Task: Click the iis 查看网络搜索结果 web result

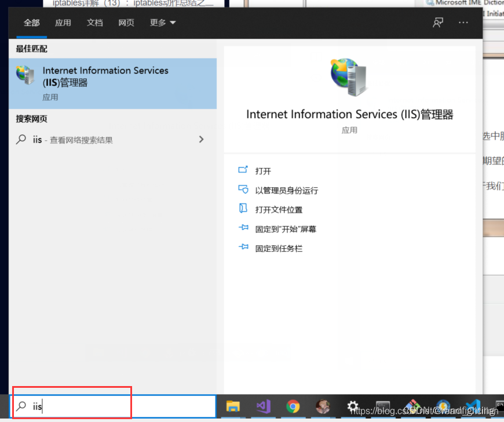Action: pyautogui.click(x=112, y=140)
